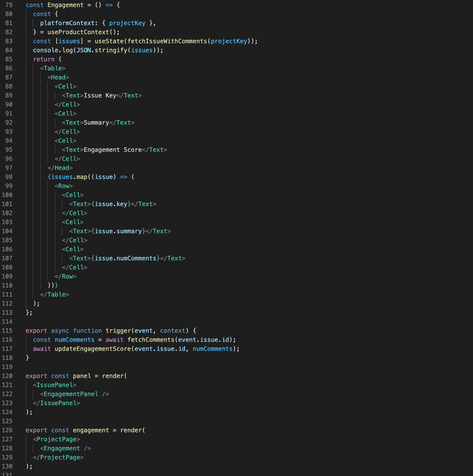Screen dimensions: 473x476
Task: Click issue.numComments expression on line 107
Action: 125,258
